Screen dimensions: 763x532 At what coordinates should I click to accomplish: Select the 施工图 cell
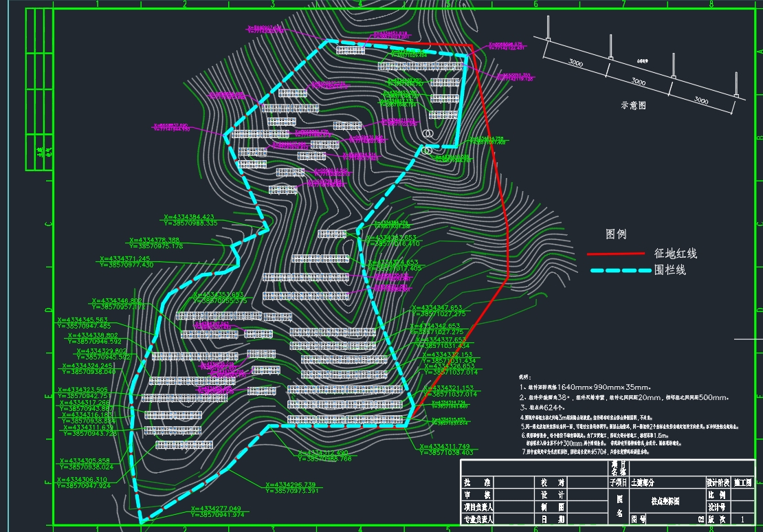(x=742, y=483)
